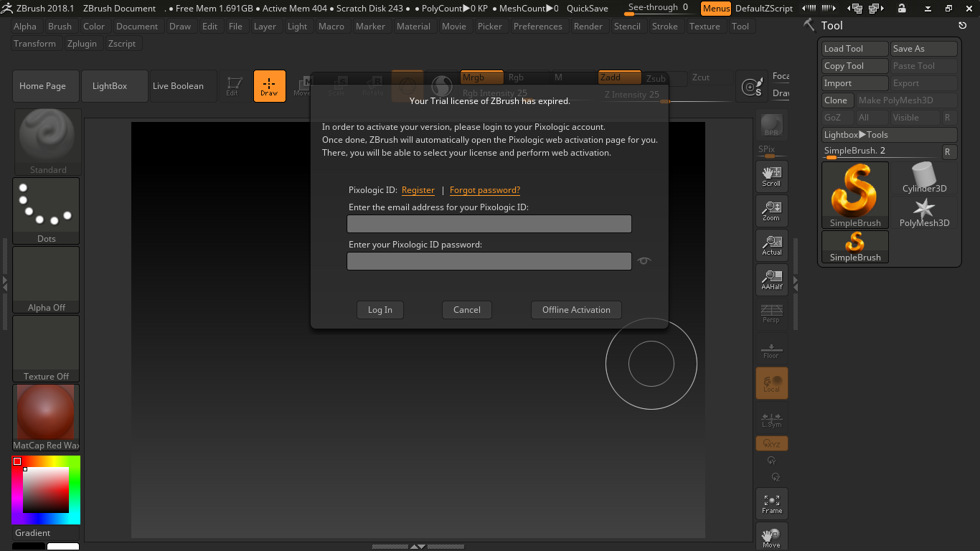Select the Cylinder3D tool thumbnail

click(924, 178)
